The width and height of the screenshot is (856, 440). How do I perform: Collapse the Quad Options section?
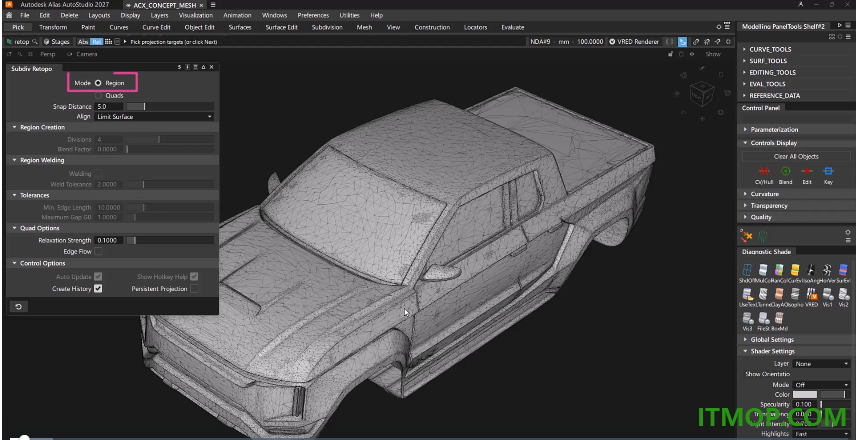(x=15, y=228)
